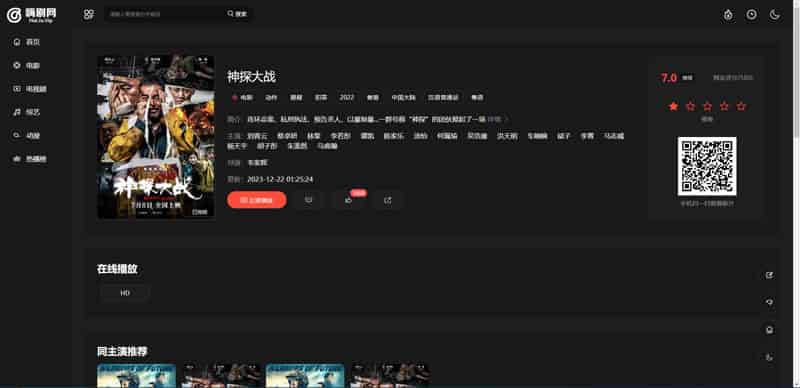The image size is (800, 388).
Task: Click the 2022 year tag
Action: [347, 98]
